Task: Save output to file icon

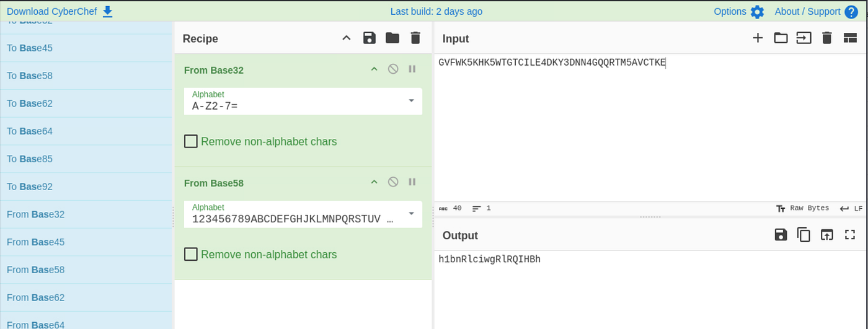Action: (x=781, y=234)
